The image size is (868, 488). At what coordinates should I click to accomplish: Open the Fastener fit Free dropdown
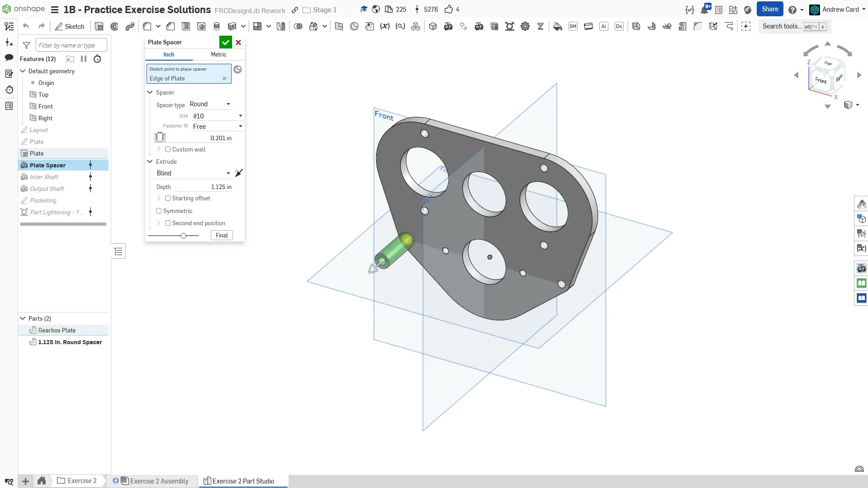(217, 127)
